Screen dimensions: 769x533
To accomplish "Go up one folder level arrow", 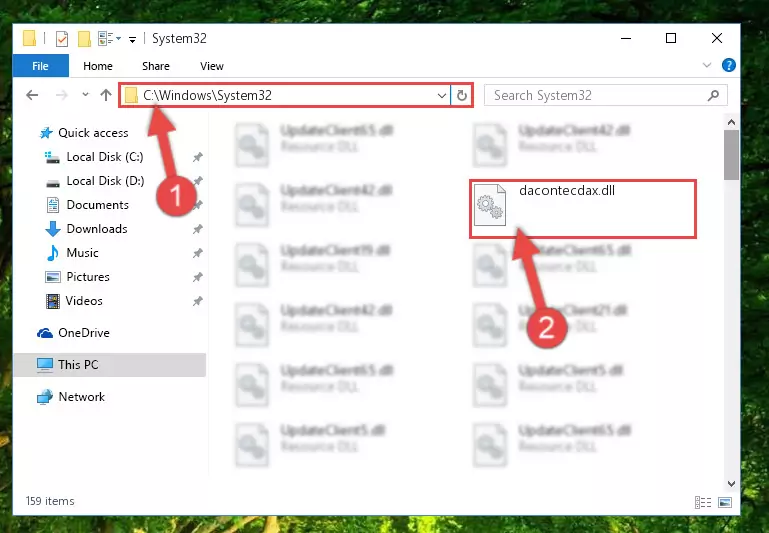I will click(106, 95).
